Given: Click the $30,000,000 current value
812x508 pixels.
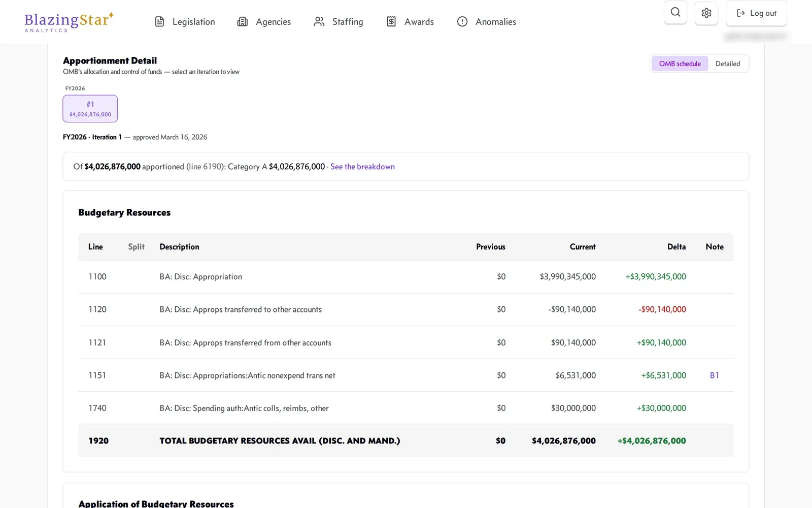Looking at the screenshot, I should [573, 408].
